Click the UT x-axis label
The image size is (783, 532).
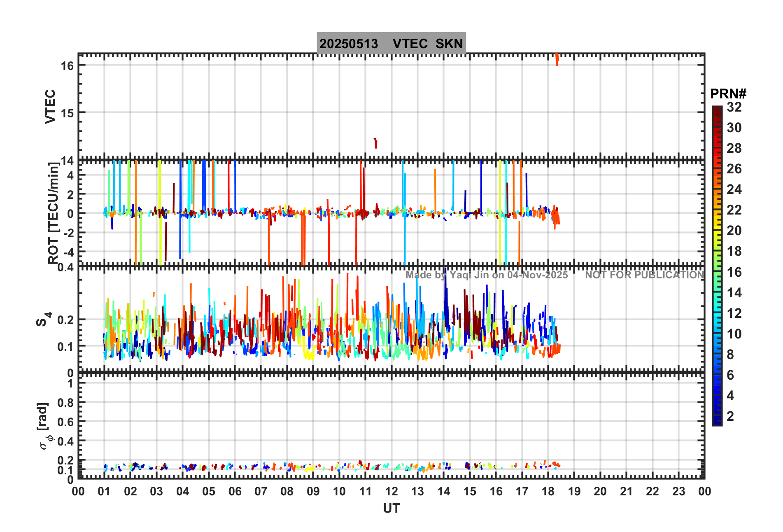pyautogui.click(x=391, y=509)
